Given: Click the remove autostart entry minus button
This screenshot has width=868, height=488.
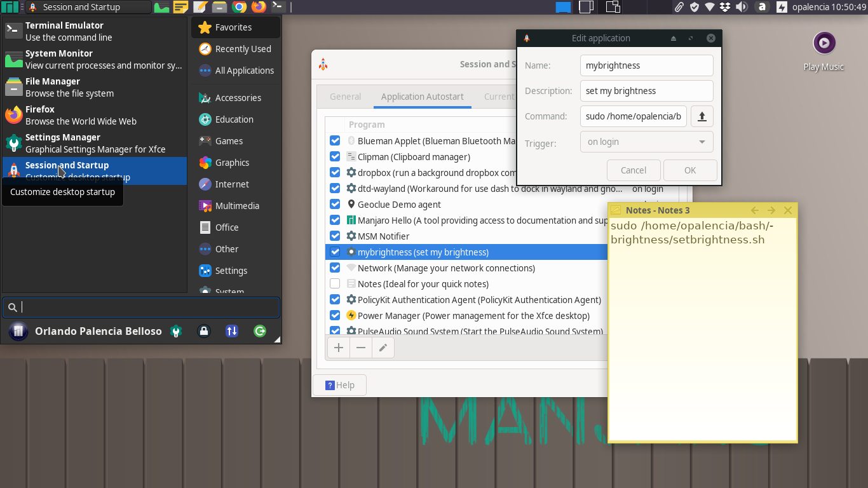Looking at the screenshot, I should (361, 348).
